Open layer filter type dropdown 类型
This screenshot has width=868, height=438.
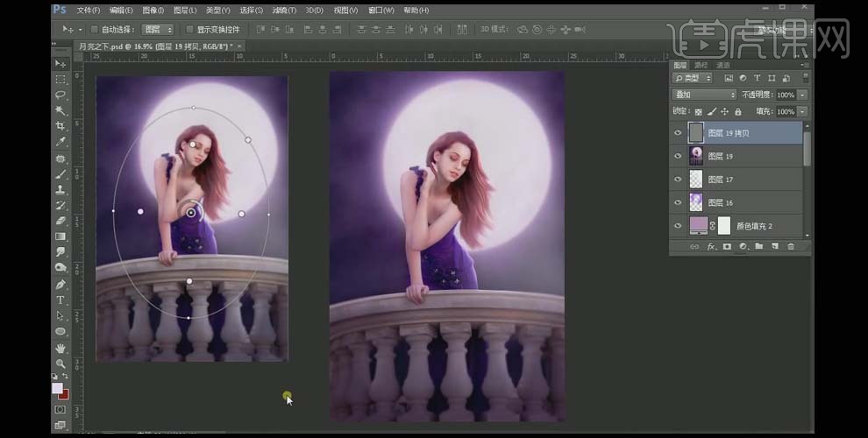[x=692, y=78]
